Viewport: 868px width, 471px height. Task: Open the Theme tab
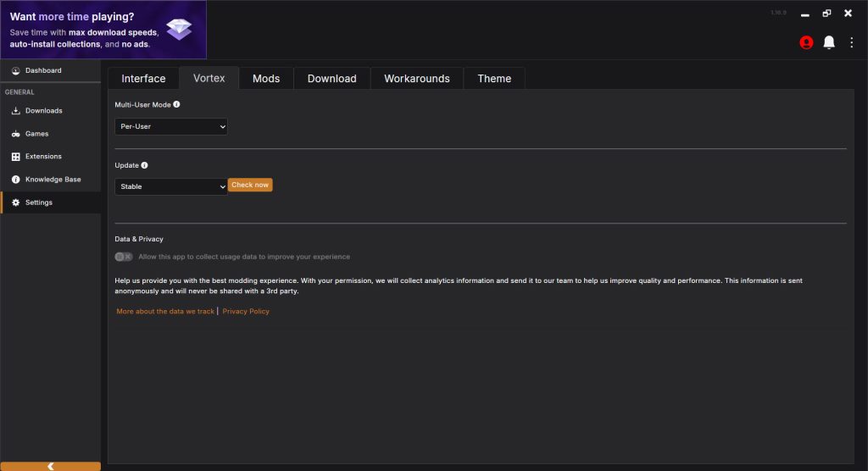click(x=494, y=79)
